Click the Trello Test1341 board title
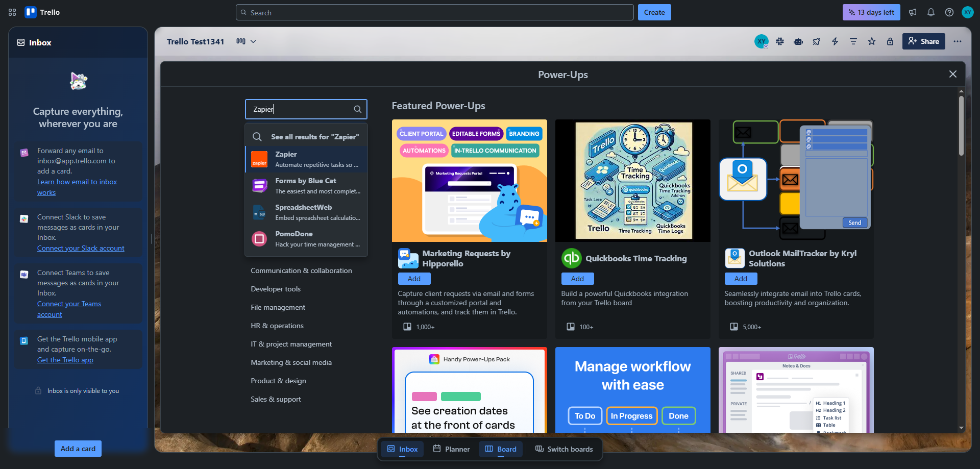980x469 pixels. (x=195, y=41)
